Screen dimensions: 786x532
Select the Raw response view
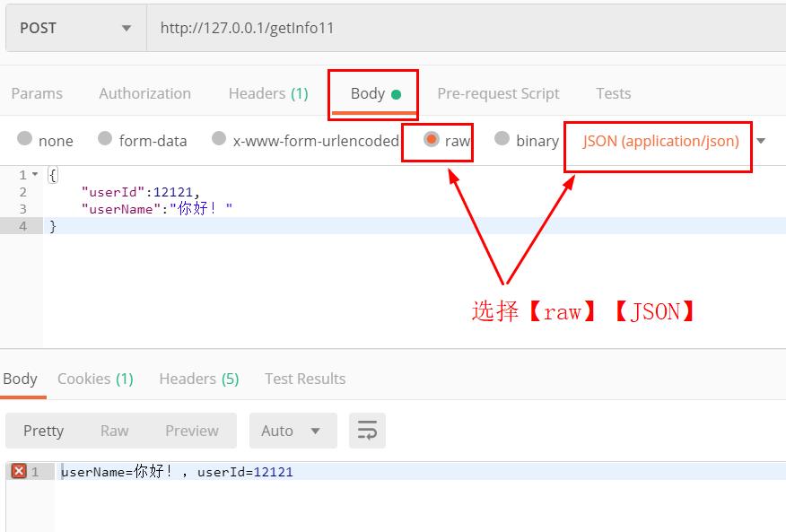point(114,431)
